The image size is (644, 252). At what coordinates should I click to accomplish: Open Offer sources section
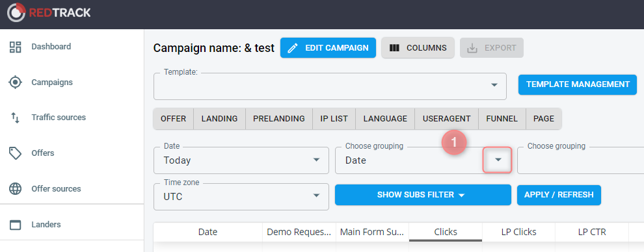tap(56, 189)
